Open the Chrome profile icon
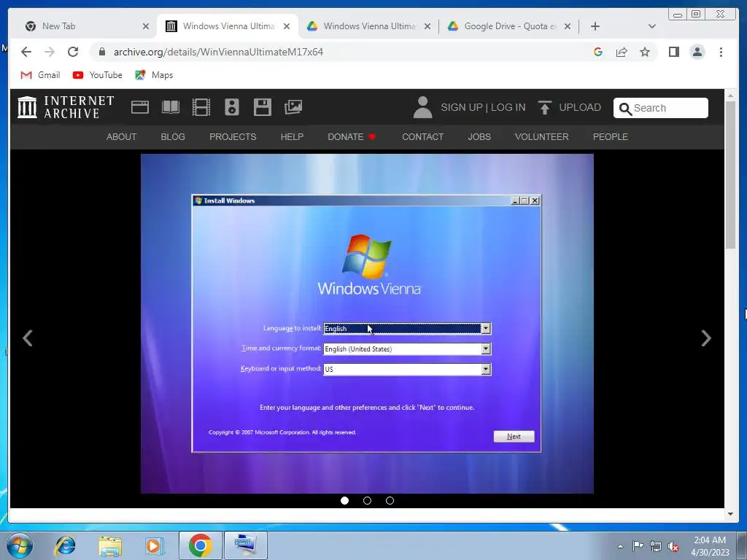 point(697,52)
